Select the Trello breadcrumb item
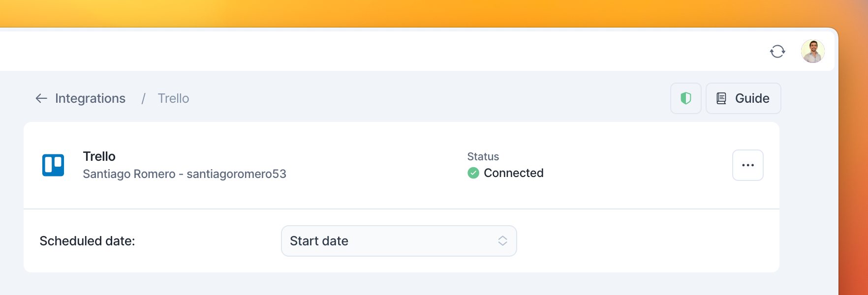Screen dimensions: 868x295 point(173,98)
